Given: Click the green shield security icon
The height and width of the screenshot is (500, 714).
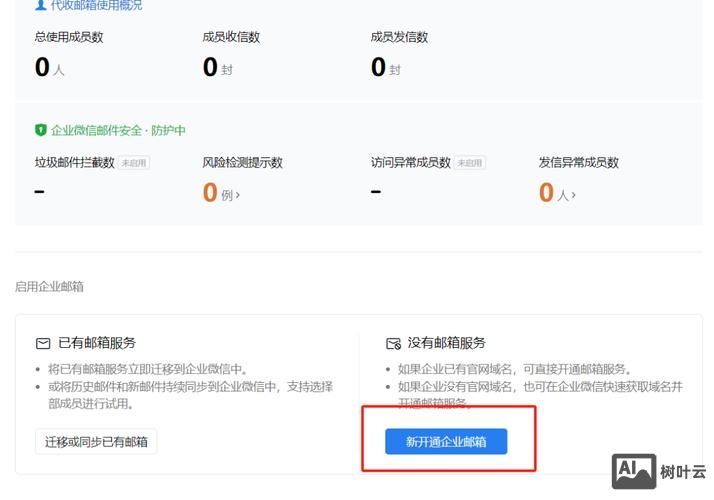Looking at the screenshot, I should click(41, 130).
